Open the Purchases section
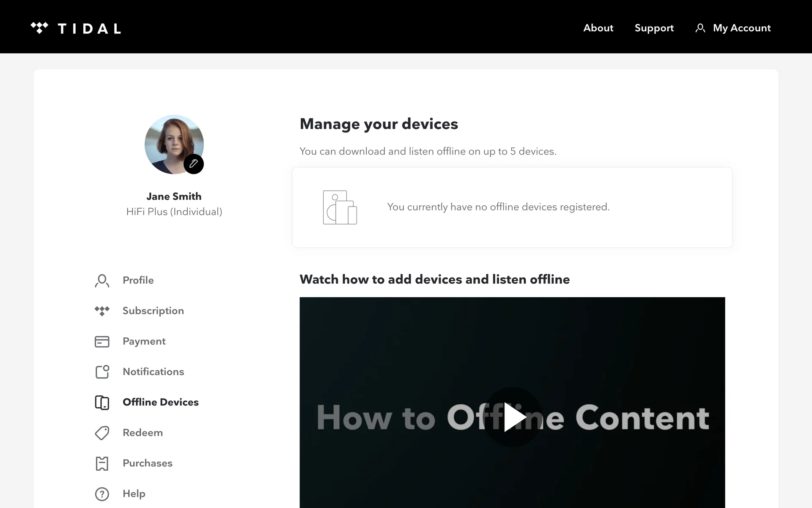This screenshot has width=812, height=508. tap(147, 463)
